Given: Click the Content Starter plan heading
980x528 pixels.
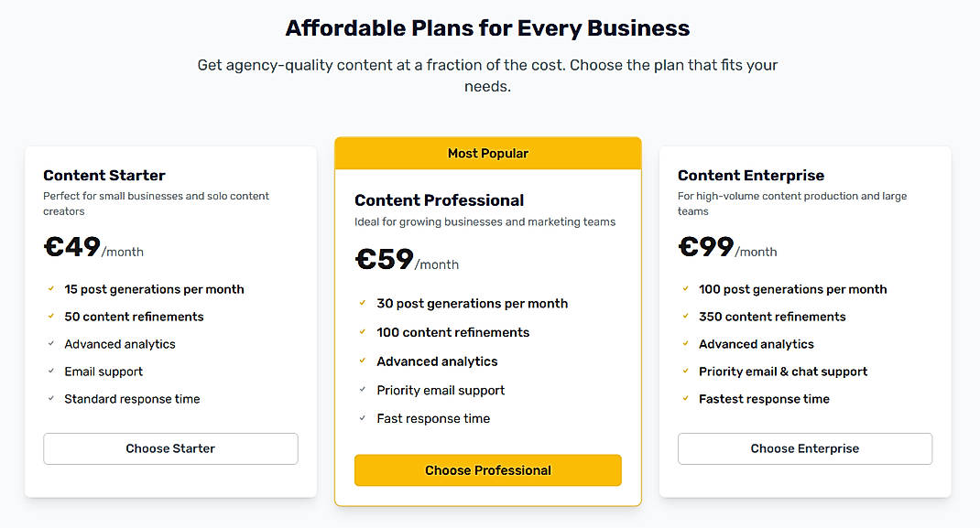Looking at the screenshot, I should (x=103, y=175).
